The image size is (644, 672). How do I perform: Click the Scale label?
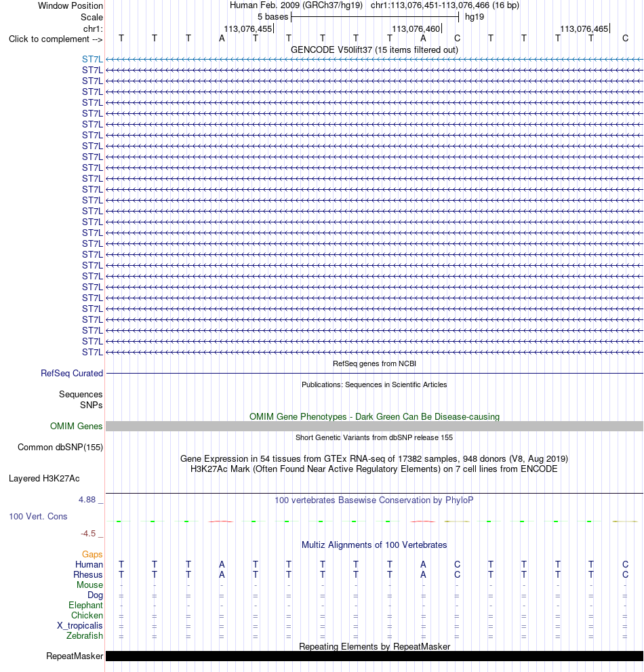click(x=92, y=17)
